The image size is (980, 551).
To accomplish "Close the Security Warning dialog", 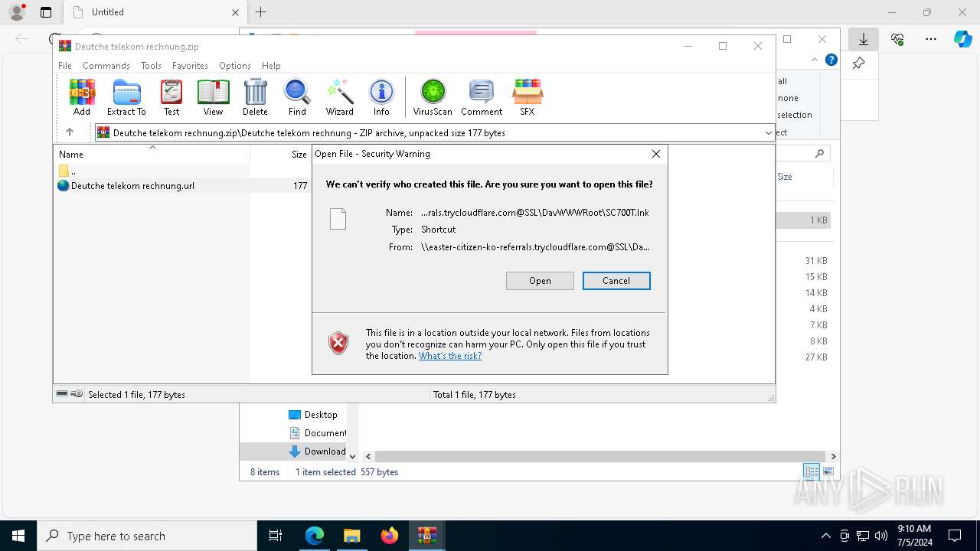I will [655, 154].
